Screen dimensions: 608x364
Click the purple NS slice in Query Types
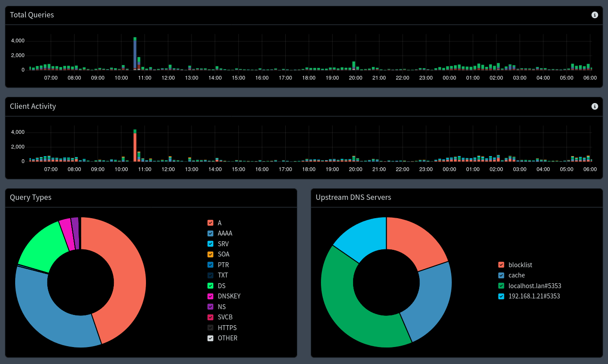[x=75, y=233]
